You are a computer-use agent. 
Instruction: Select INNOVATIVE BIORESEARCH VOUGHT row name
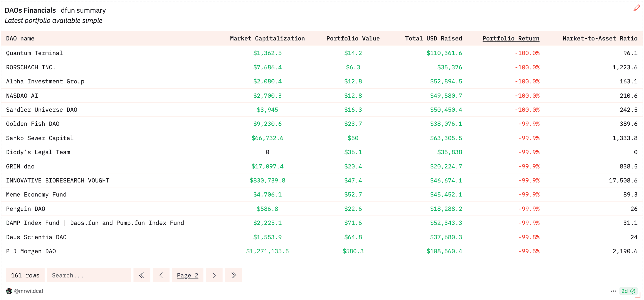pyautogui.click(x=58, y=181)
